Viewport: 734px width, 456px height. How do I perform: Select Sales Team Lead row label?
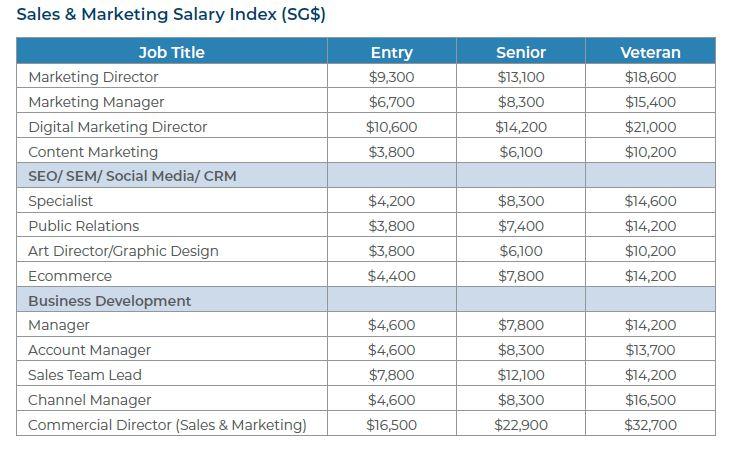pyautogui.click(x=85, y=375)
